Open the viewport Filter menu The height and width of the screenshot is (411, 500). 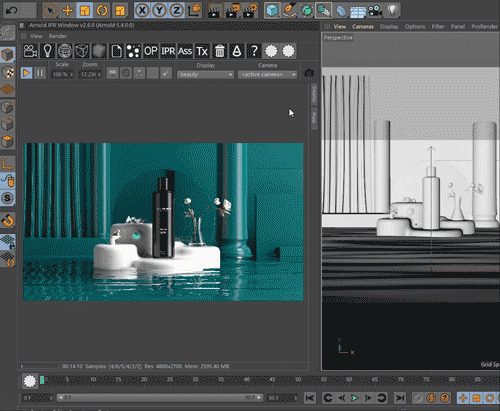coord(438,27)
